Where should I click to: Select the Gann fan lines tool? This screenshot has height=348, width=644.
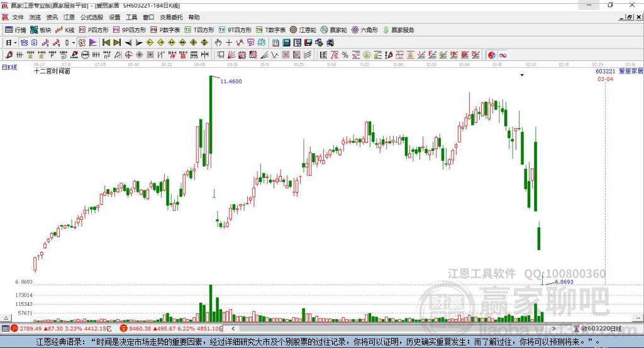(231, 55)
